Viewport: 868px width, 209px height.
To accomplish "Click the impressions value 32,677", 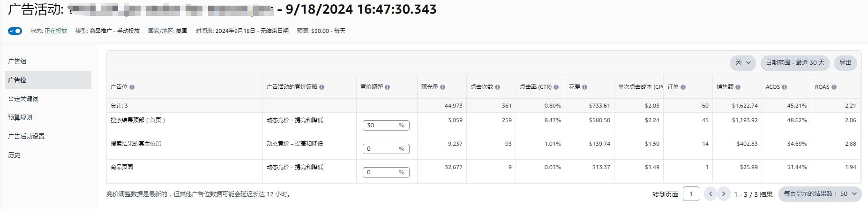I will [453, 167].
